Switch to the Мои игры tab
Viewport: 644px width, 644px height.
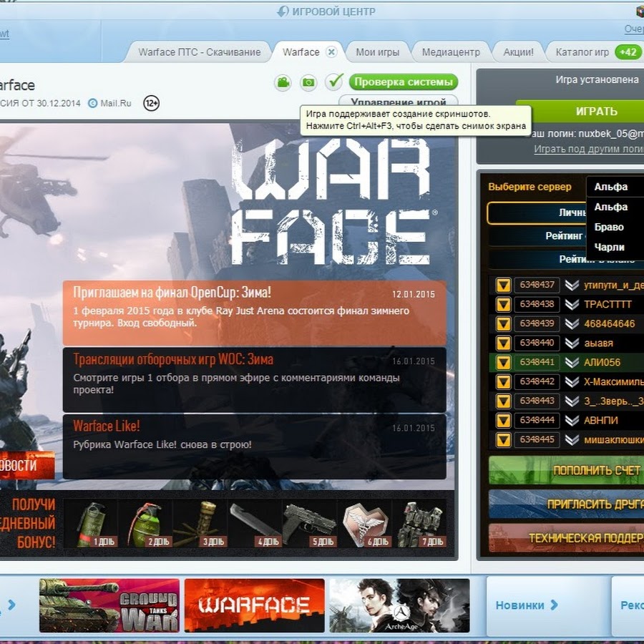click(376, 52)
